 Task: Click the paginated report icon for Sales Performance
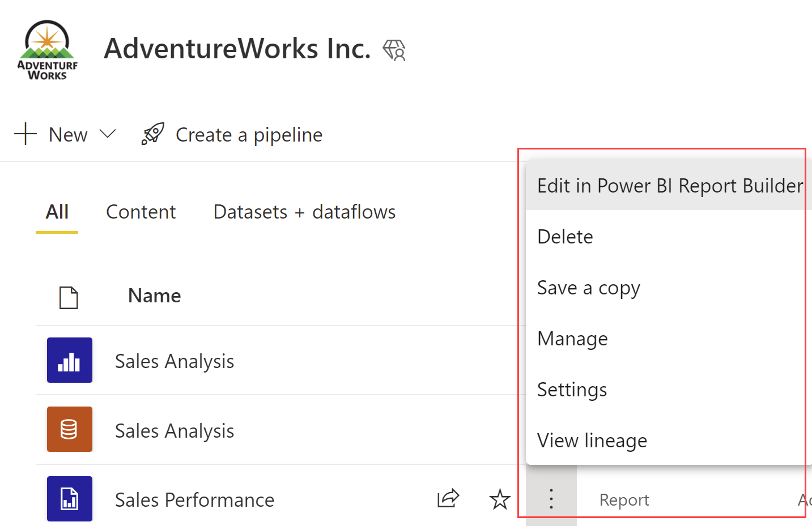click(70, 499)
